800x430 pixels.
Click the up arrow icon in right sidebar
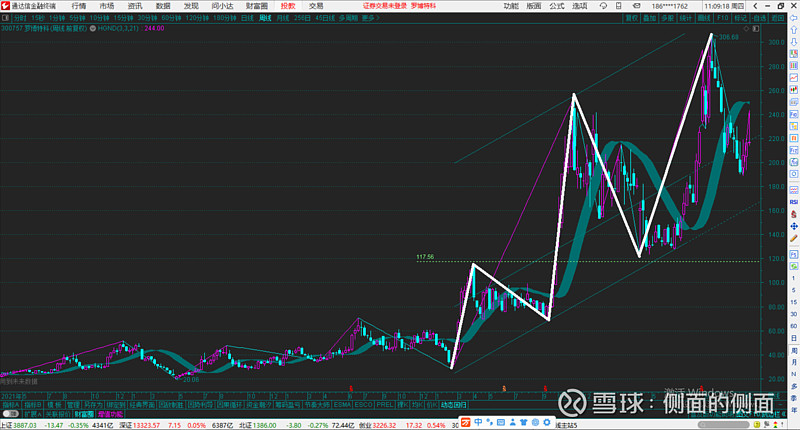tap(794, 30)
